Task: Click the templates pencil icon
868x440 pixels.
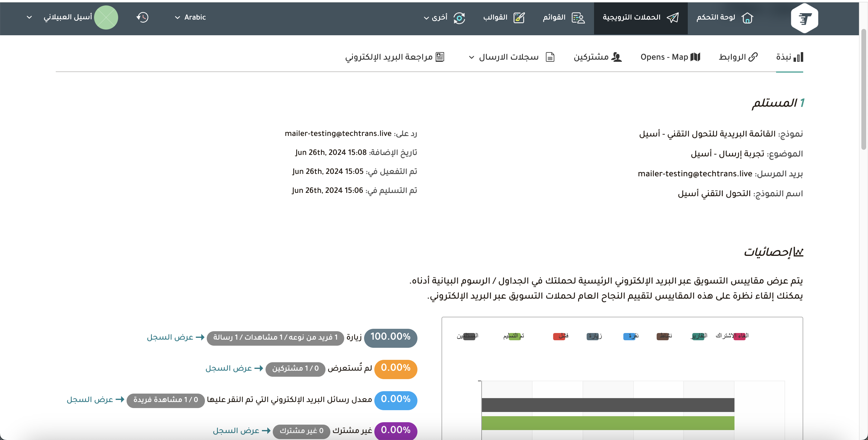Action: pos(519,17)
